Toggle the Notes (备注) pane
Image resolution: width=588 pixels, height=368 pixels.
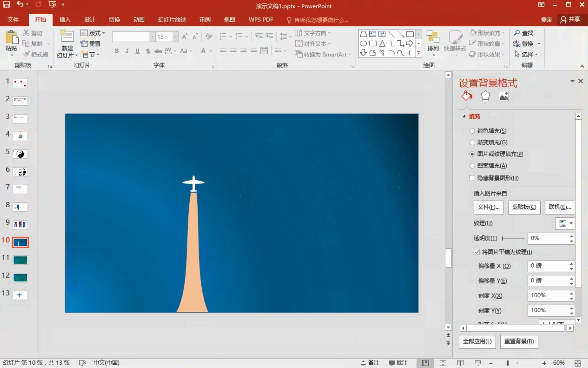tap(370, 363)
